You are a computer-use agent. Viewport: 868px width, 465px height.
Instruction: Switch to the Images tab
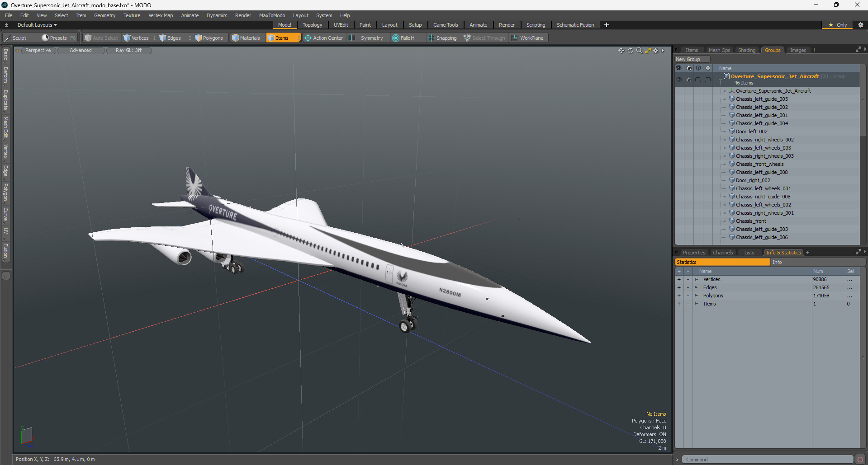pos(798,50)
